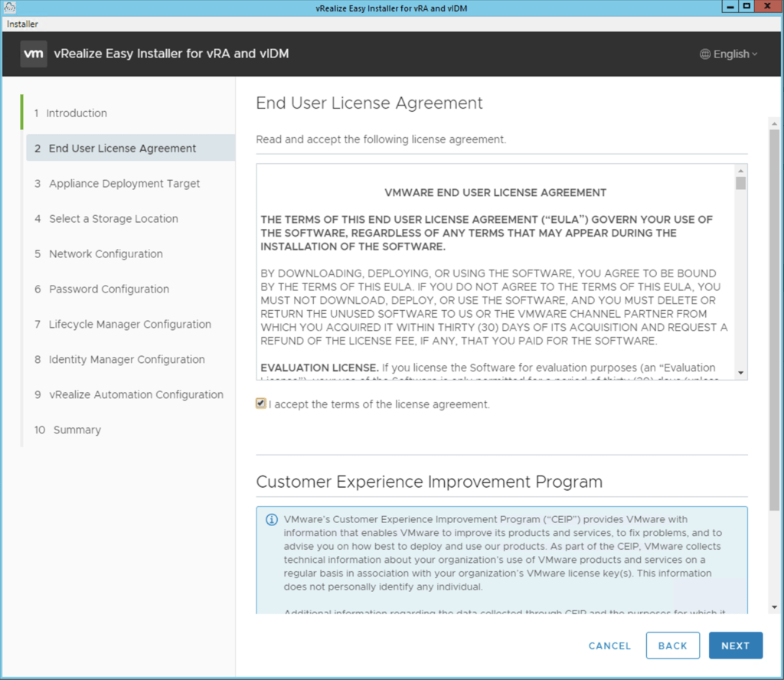Image resolution: width=784 pixels, height=680 pixels.
Task: Click the main page scroll-down arrow
Action: tap(775, 607)
